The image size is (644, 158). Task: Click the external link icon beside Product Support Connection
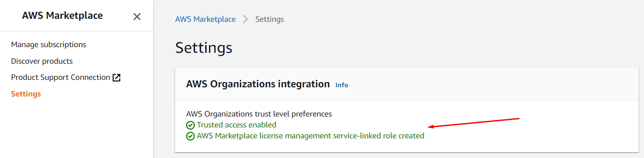116,78
